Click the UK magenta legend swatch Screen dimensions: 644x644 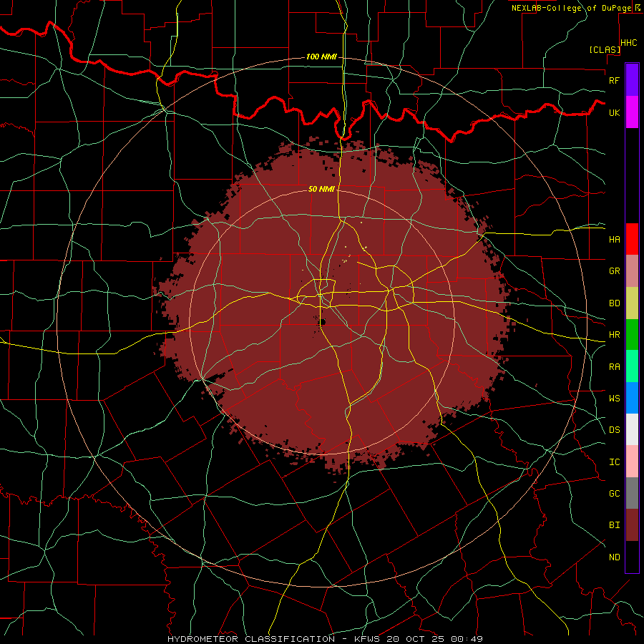tap(632, 112)
